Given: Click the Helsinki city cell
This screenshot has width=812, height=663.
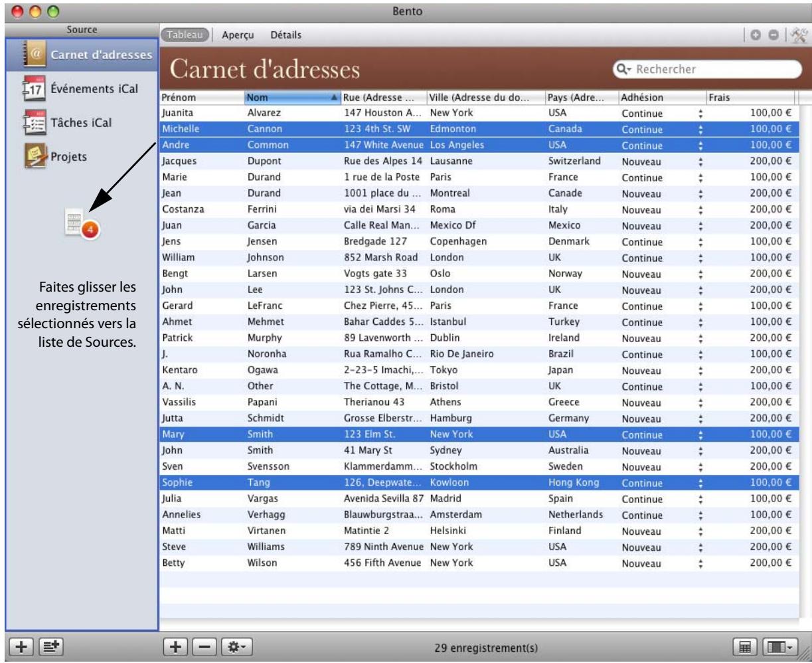Looking at the screenshot, I should 449,531.
